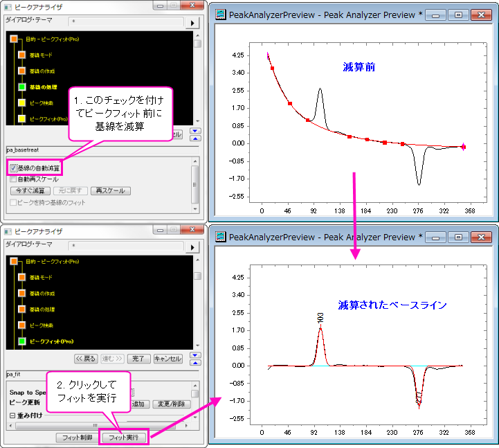Click the ピークアナライザ title icon in top dialog
This screenshot has width=499, height=448.
tap(8, 7)
